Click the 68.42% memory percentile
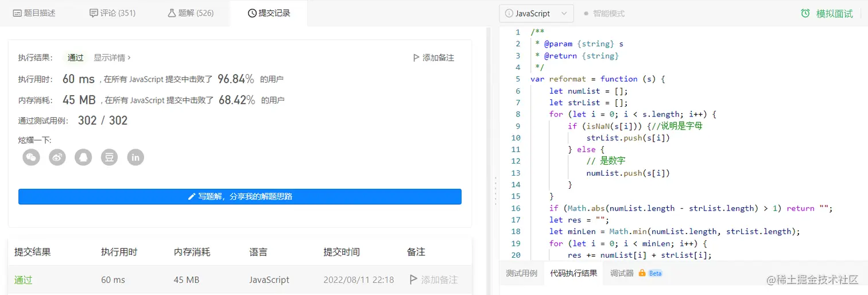 (x=237, y=100)
